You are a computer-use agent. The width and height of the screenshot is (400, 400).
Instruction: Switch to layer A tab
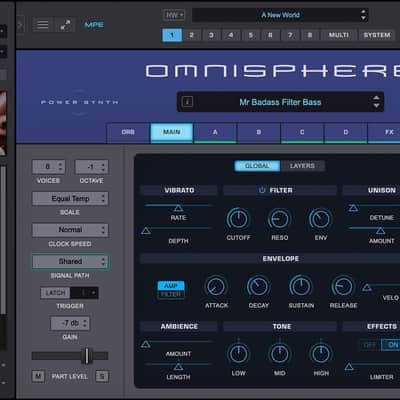215,132
